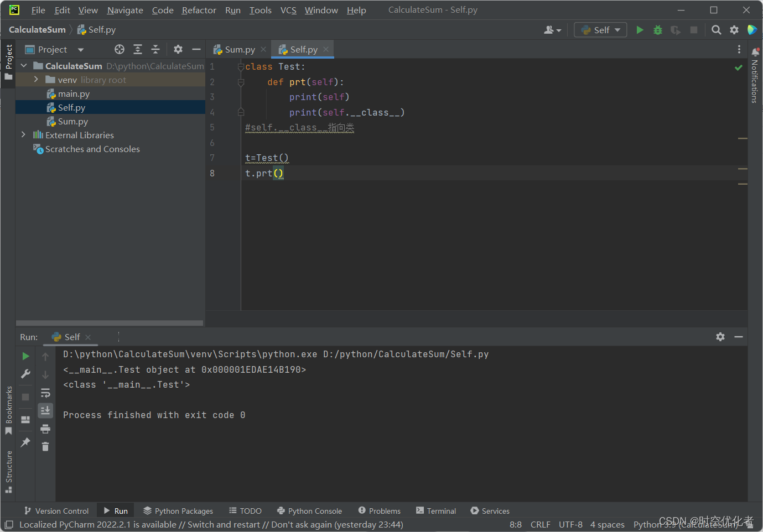
Task: Open Python Console tool window
Action: tap(309, 511)
